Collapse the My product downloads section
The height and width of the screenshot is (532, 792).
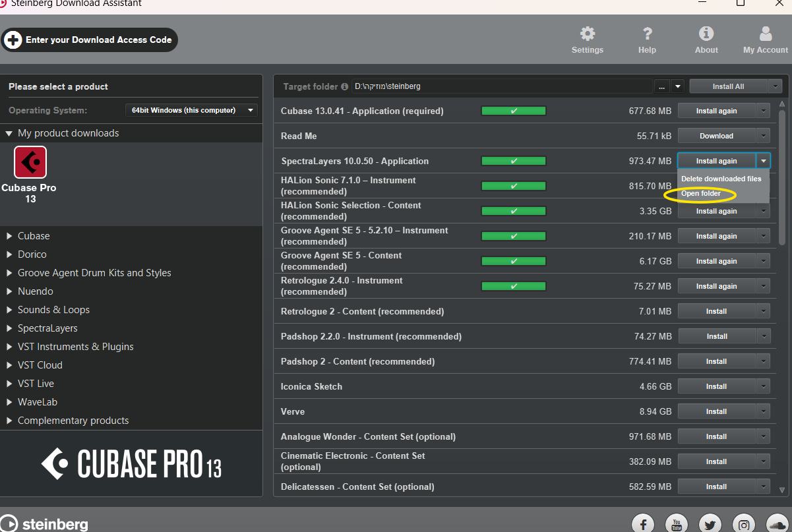(x=9, y=133)
